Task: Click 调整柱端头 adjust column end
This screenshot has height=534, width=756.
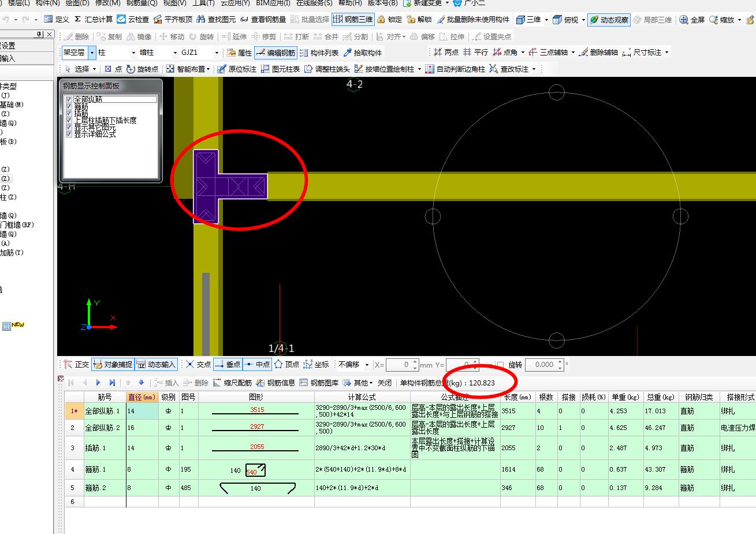Action: tap(327, 69)
